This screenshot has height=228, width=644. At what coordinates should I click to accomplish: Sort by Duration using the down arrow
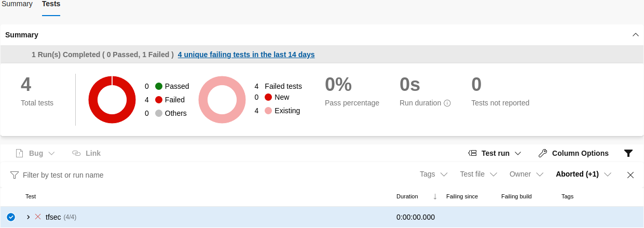click(435, 196)
